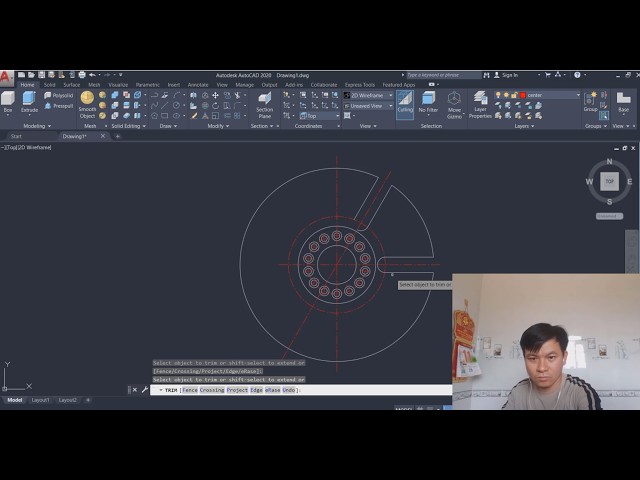Screen dimensions: 640x480
Task: Open the Unsaved View dropdown
Action: (x=369, y=106)
